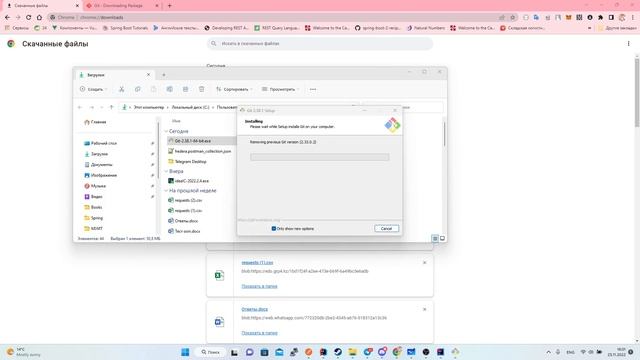Click the Chrome home icon
The height and width of the screenshot is (360, 640).
(x=39, y=18)
